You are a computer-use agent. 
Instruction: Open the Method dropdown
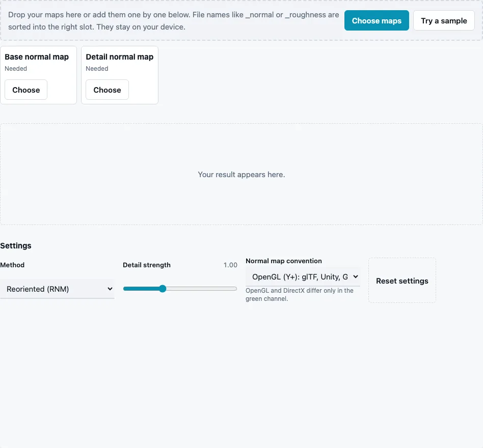(x=57, y=289)
